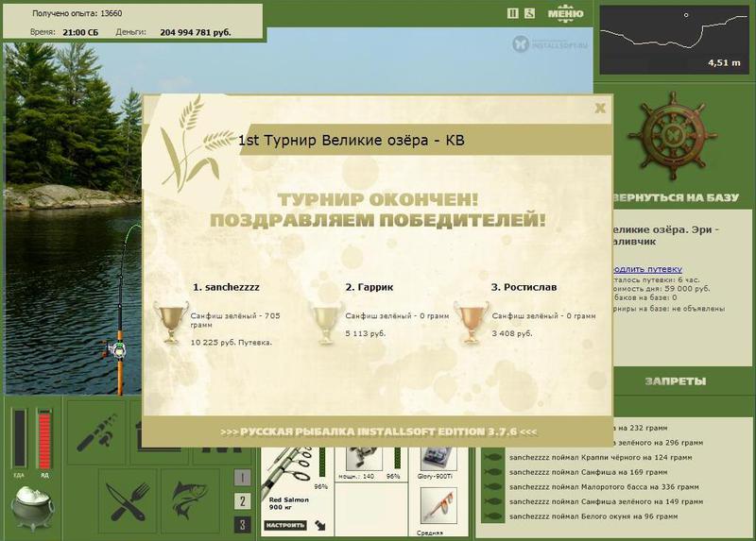
Task: Click the arrow icon beside НАСТРОИТЬ
Action: [x=319, y=525]
